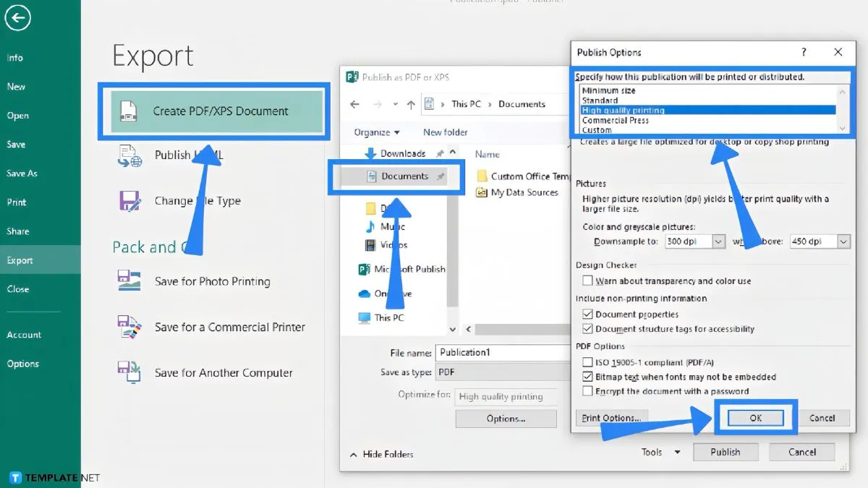Choose the Save for Photo Printing icon

129,281
